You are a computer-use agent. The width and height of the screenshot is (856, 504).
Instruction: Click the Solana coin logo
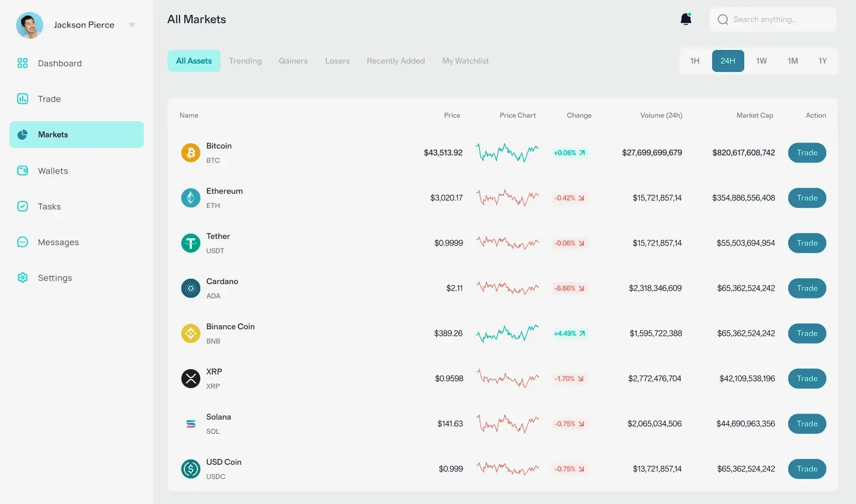click(191, 424)
